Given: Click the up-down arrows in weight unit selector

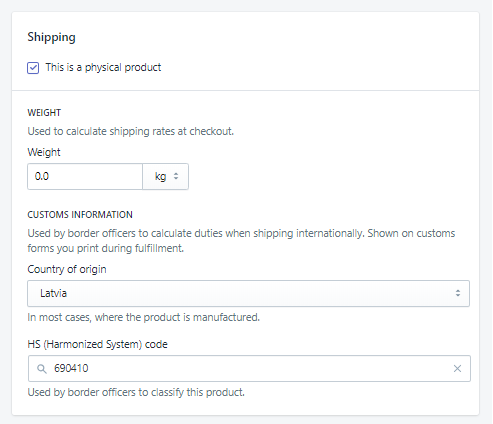Looking at the screenshot, I should coord(176,176).
